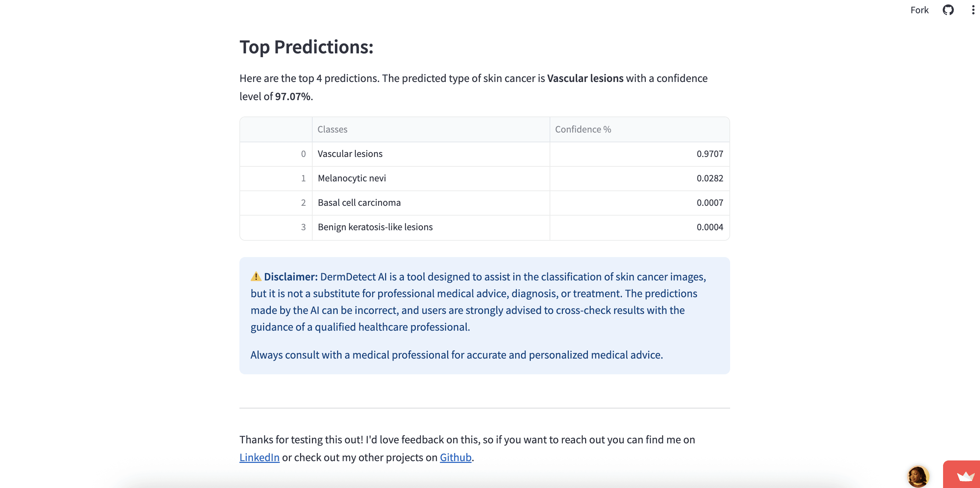Screen dimensions: 980x488
Task: Open the creator profile avatar
Action: click(x=918, y=476)
